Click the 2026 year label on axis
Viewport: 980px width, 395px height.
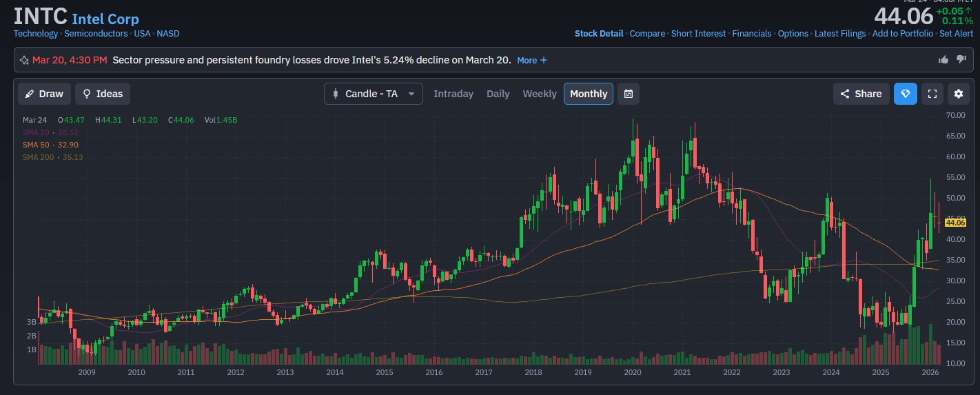tap(930, 372)
